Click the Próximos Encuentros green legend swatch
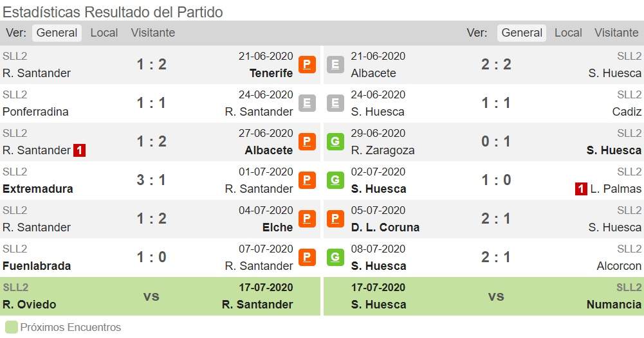 tap(12, 327)
